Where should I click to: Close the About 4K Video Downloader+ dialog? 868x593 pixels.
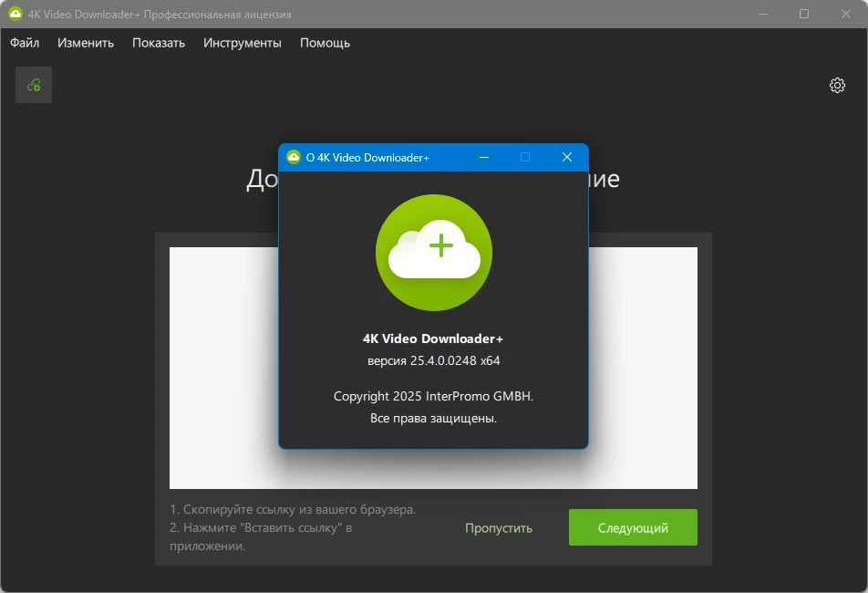coord(567,157)
